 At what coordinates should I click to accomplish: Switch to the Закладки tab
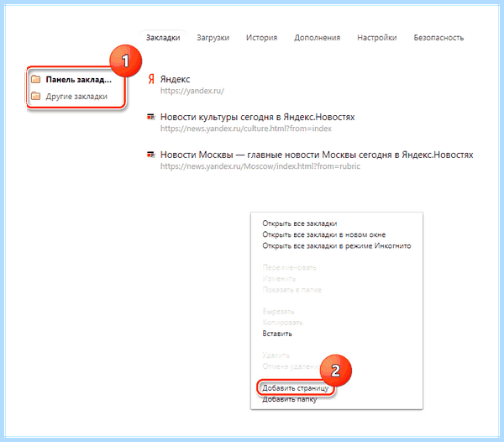163,38
